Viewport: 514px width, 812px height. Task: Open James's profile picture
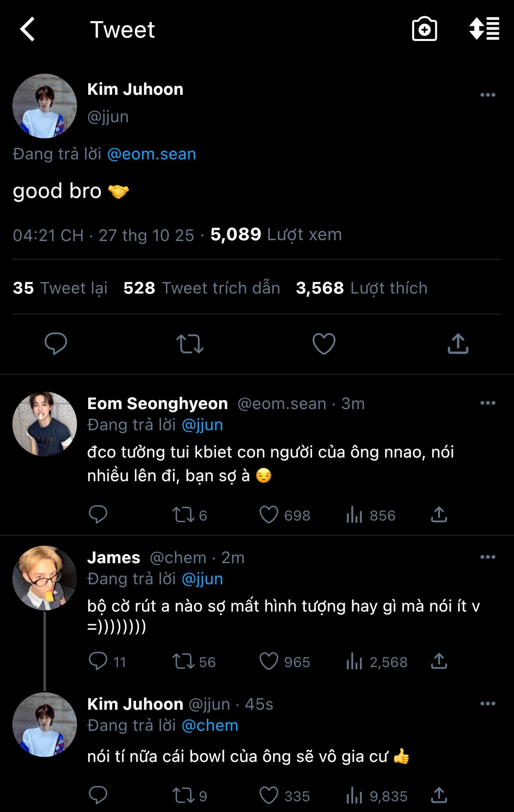click(45, 578)
